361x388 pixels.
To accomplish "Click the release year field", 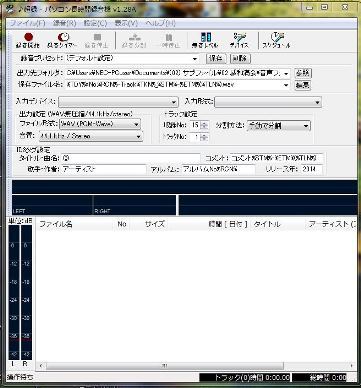I will (x=311, y=169).
